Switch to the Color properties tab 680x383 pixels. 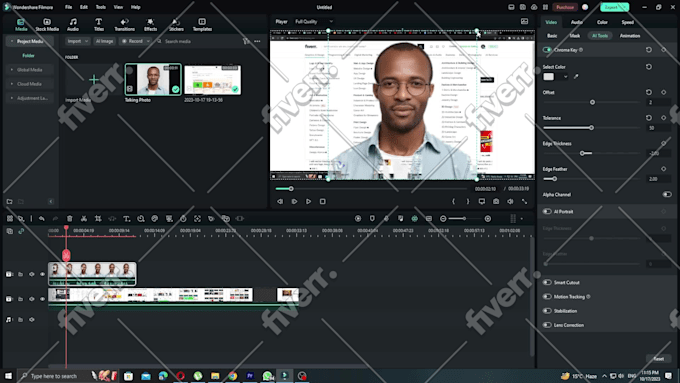[x=602, y=22]
